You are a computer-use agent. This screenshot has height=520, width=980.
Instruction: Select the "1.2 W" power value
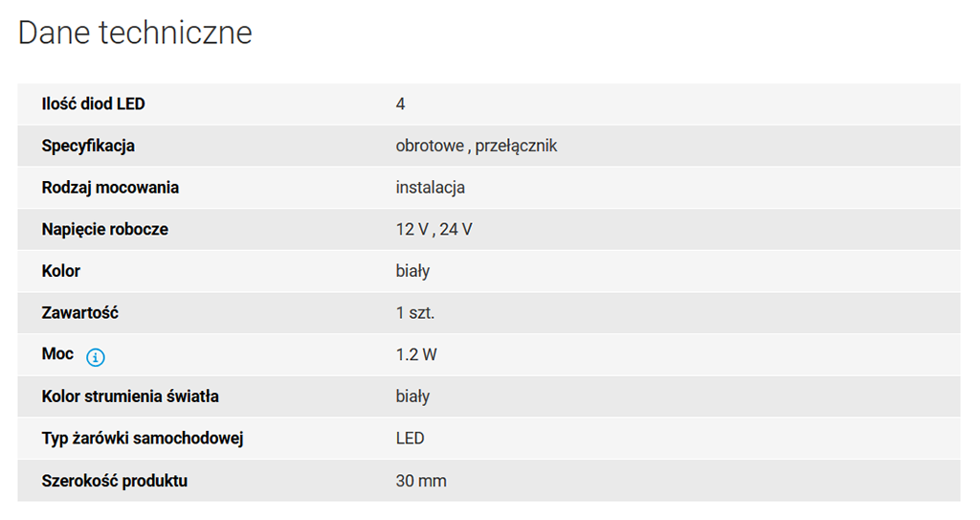point(416,354)
